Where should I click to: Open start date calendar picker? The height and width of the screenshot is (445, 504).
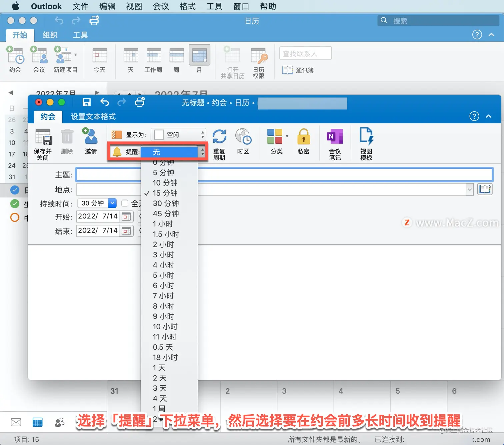(126, 216)
